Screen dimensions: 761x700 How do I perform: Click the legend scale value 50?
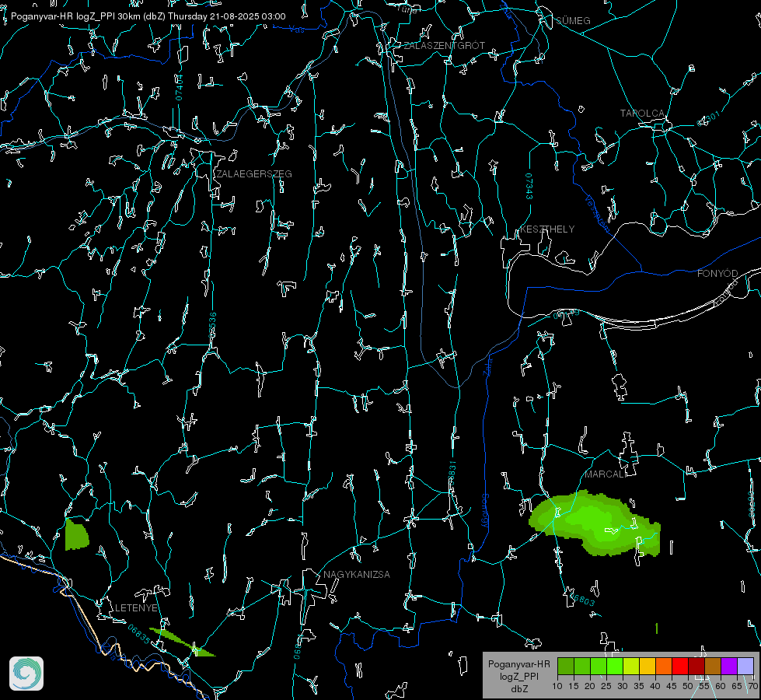[x=688, y=687]
